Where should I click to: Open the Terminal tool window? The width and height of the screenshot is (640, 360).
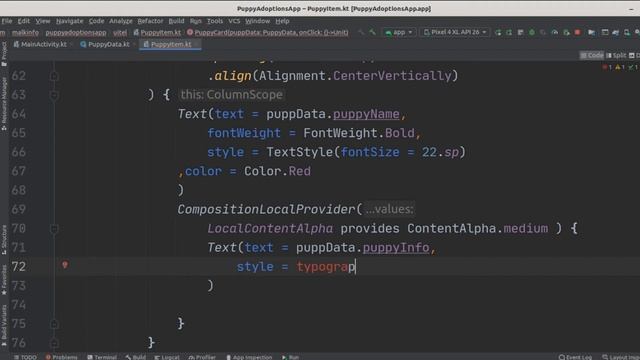point(102,357)
